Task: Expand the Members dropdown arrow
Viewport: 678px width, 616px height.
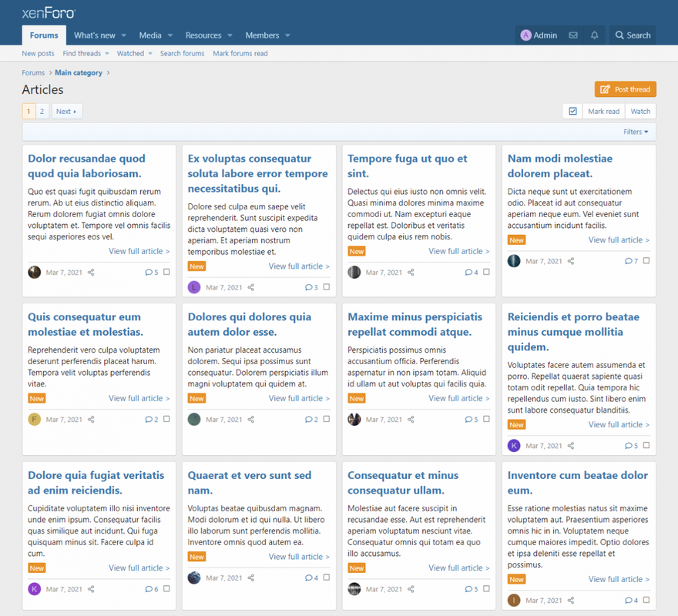Action: coord(287,35)
